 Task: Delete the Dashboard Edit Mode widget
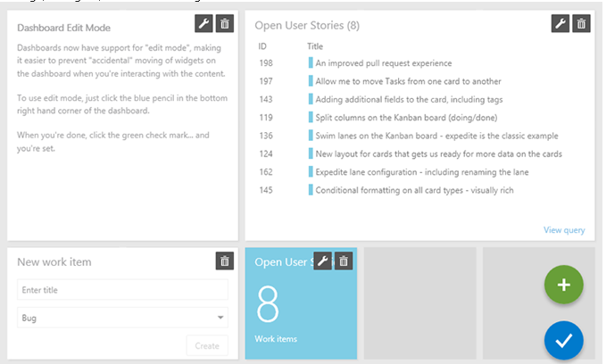[225, 24]
